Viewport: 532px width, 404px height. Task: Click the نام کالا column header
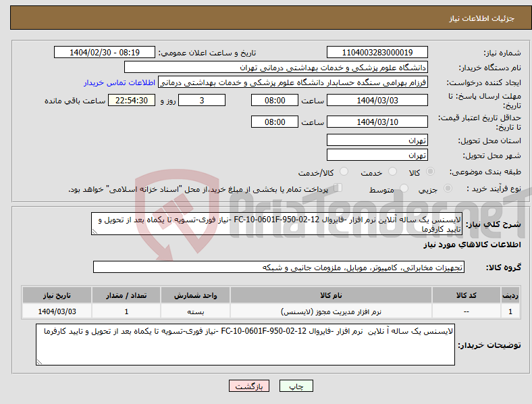(x=331, y=295)
